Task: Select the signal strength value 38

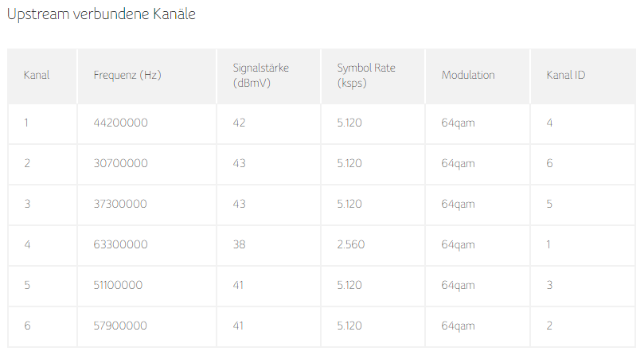Action: coord(239,245)
